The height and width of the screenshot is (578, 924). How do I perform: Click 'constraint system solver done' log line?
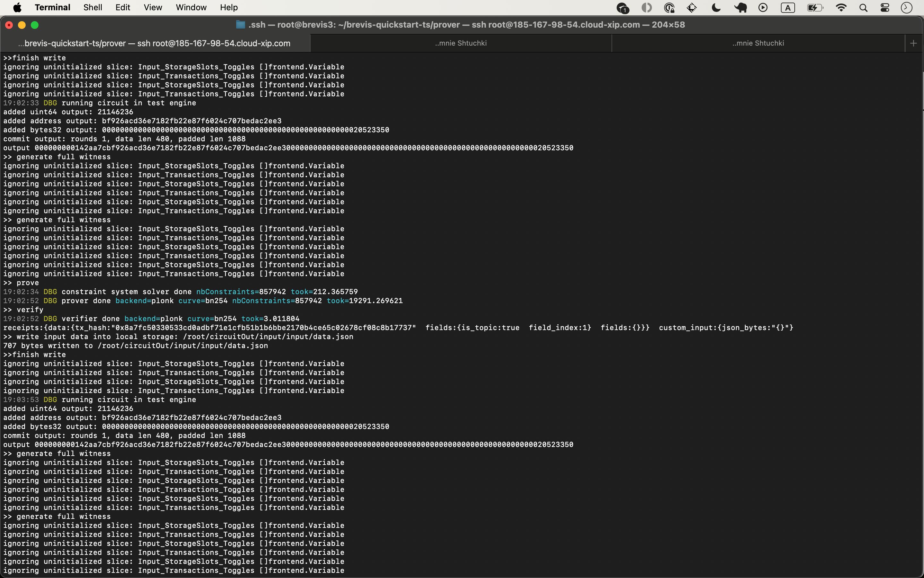tap(180, 292)
